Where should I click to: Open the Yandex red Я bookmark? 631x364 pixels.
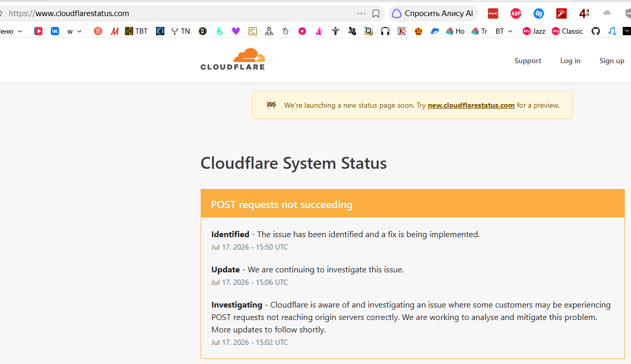[x=98, y=31]
